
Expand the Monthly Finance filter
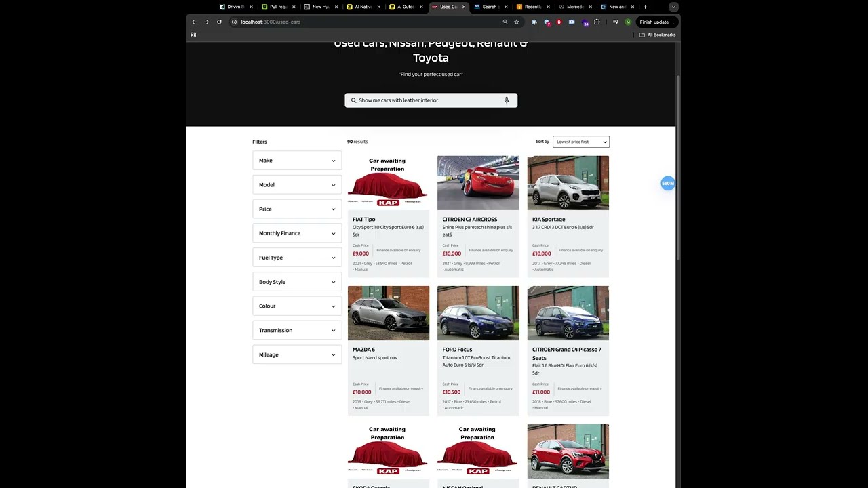pos(297,233)
